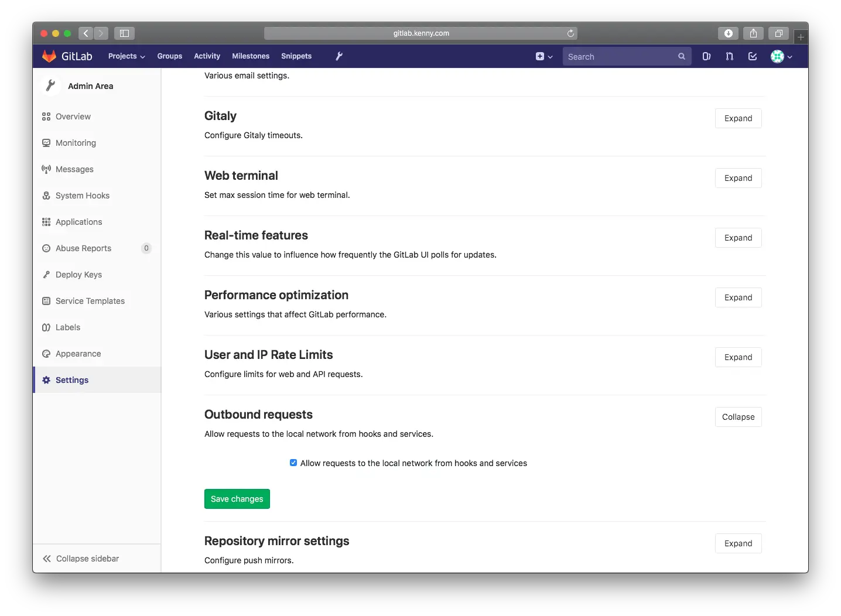
Task: Expand the Gitaly section
Action: [739, 118]
